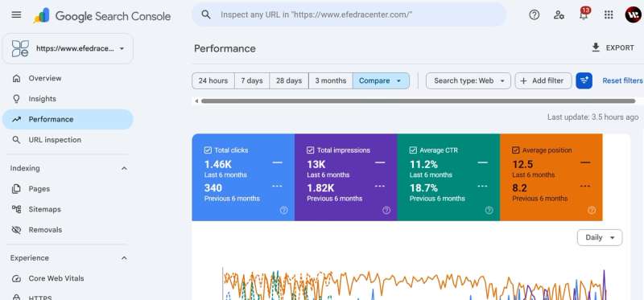This screenshot has width=644, height=300.
Task: Collapse the Indexing section
Action: pyautogui.click(x=124, y=168)
